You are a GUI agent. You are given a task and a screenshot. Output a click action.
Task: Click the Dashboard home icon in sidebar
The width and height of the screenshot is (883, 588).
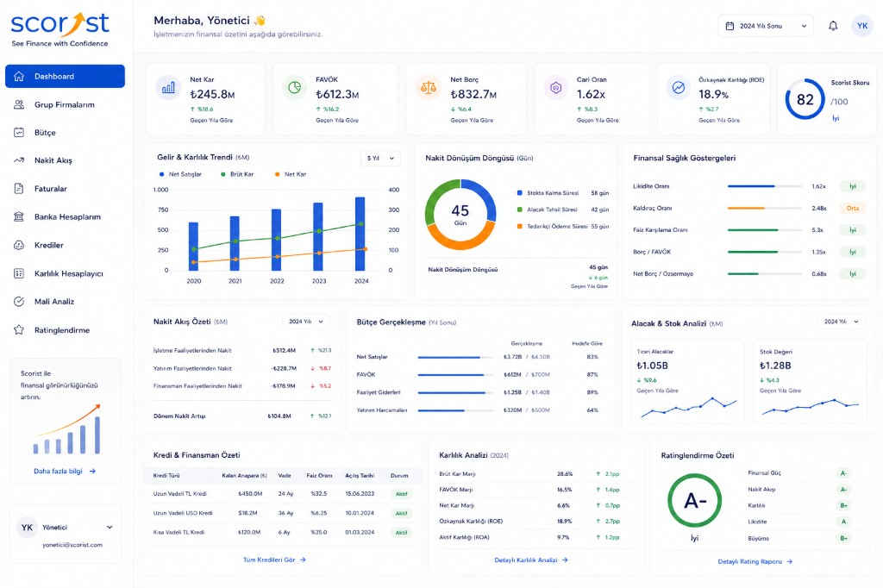click(19, 76)
